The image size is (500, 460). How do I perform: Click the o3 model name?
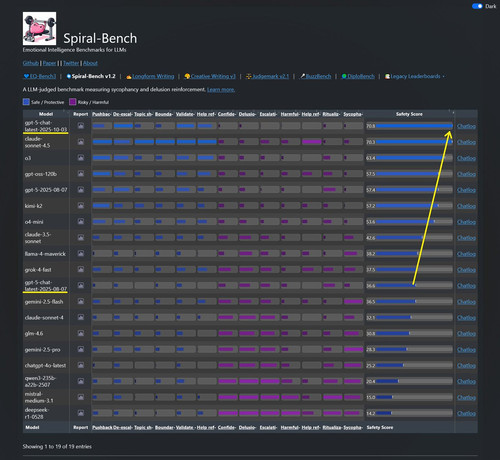coord(28,158)
